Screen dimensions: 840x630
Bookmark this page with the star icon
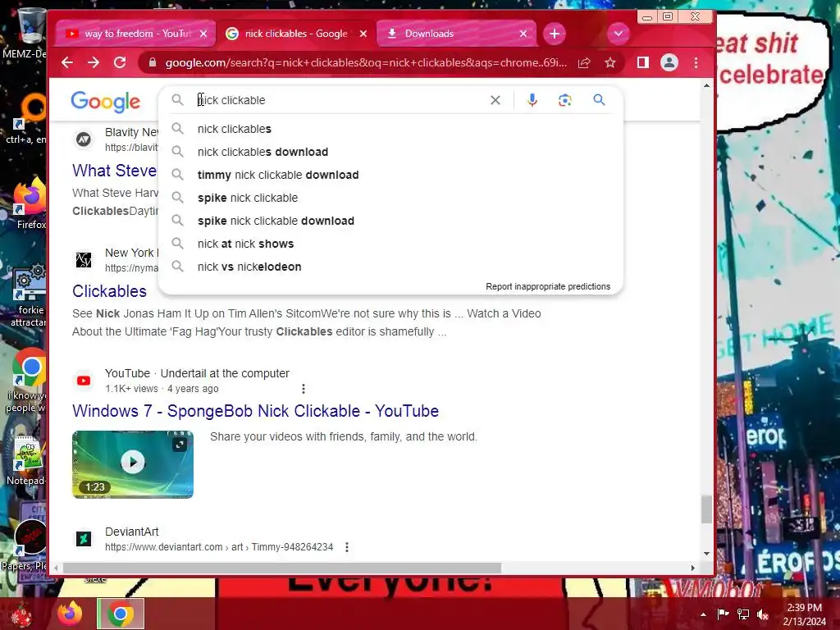click(610, 63)
